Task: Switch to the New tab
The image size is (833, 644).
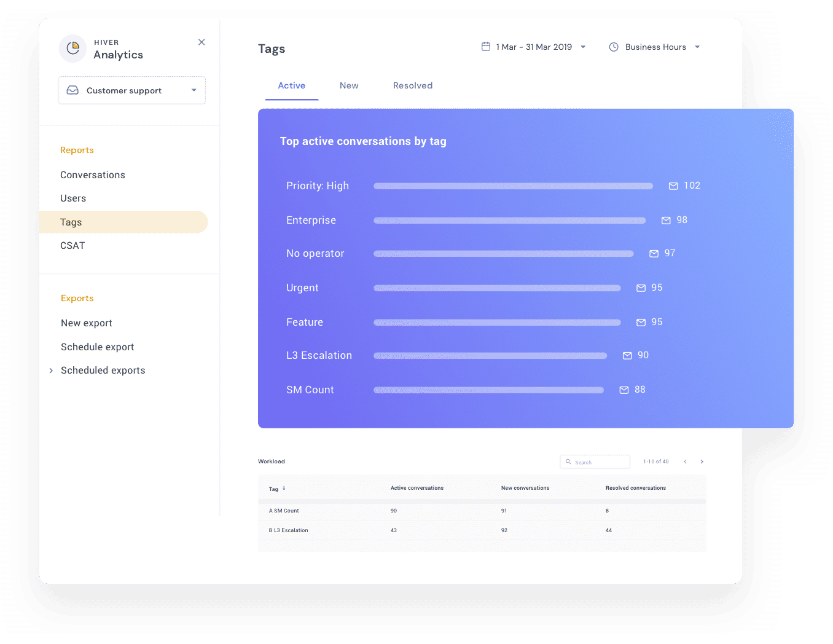Action: pyautogui.click(x=349, y=85)
